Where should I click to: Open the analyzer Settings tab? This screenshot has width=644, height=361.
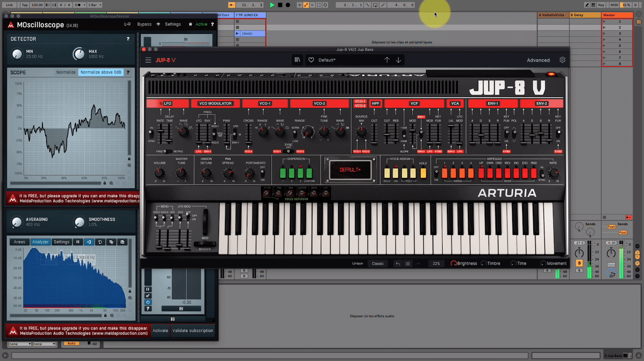pos(61,242)
